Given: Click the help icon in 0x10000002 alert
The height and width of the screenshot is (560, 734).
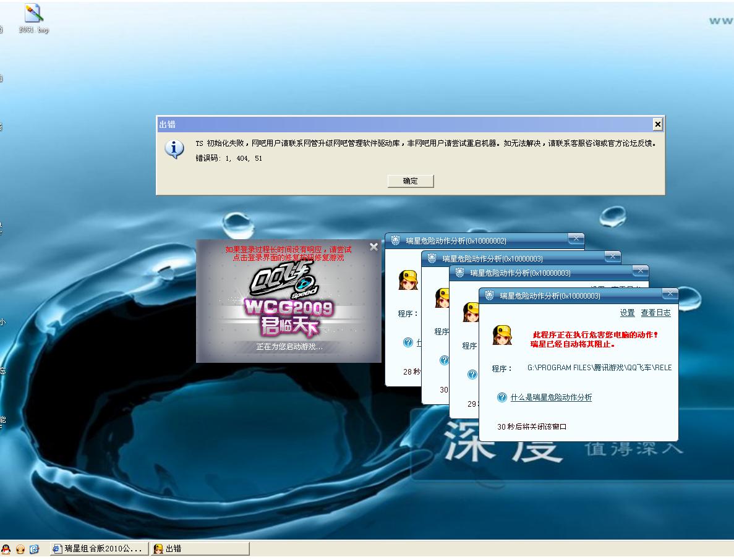Looking at the screenshot, I should [408, 342].
